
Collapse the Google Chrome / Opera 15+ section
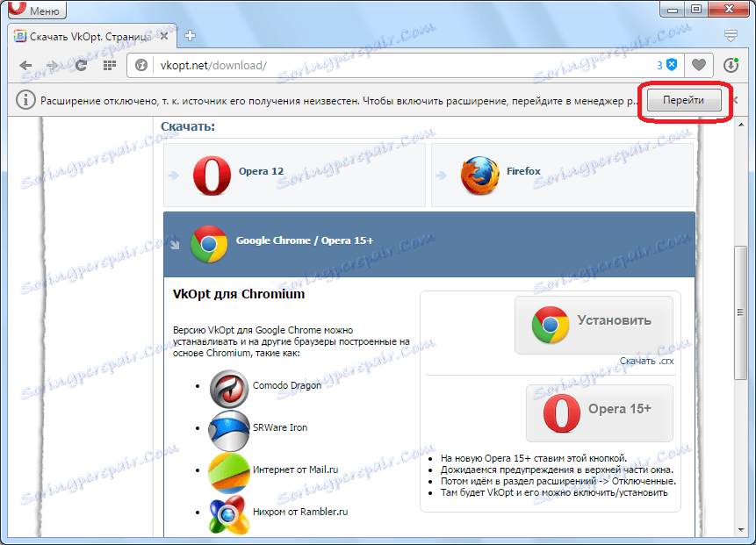(429, 244)
